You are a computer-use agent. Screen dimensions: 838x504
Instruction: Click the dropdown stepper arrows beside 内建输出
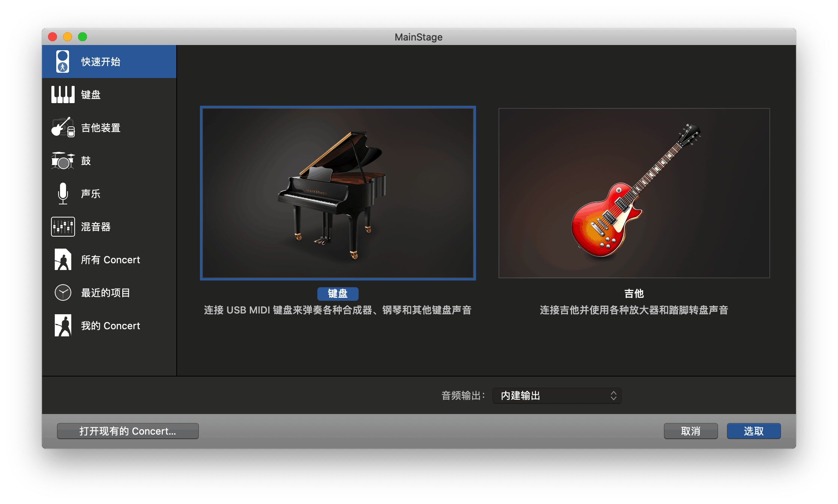click(613, 395)
